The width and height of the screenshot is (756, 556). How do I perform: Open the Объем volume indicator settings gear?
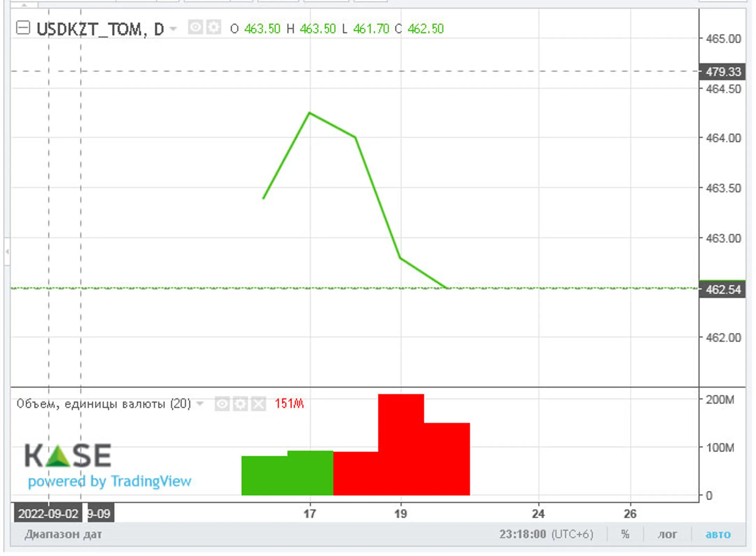pos(240,404)
